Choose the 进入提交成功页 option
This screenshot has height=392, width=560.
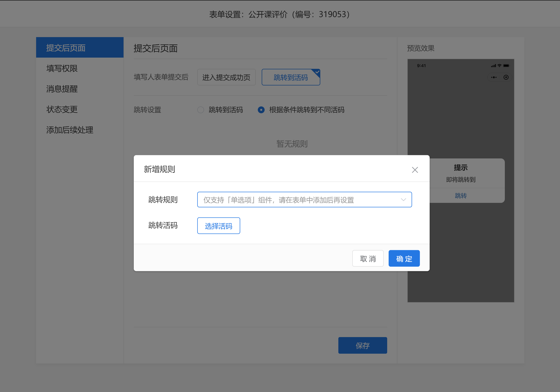[x=226, y=77]
